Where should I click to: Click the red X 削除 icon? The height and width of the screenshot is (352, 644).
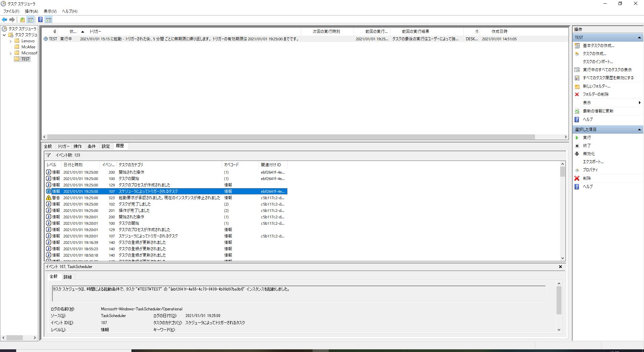(577, 178)
